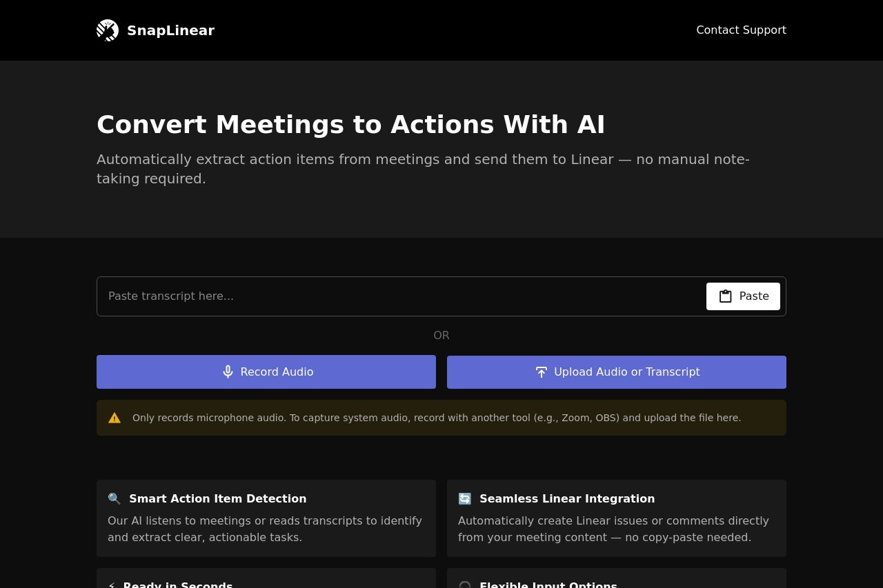
Task: Click the microphone icon on Record Audio
Action: click(x=228, y=372)
